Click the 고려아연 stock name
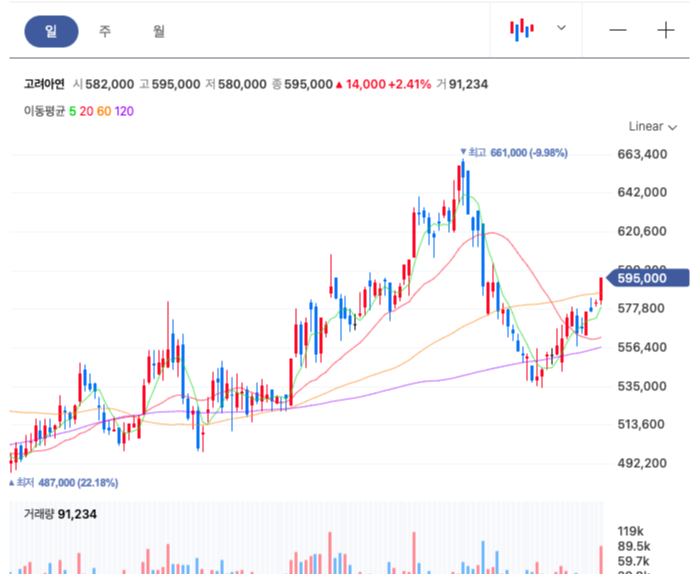This screenshot has height=574, width=700. pyautogui.click(x=44, y=84)
